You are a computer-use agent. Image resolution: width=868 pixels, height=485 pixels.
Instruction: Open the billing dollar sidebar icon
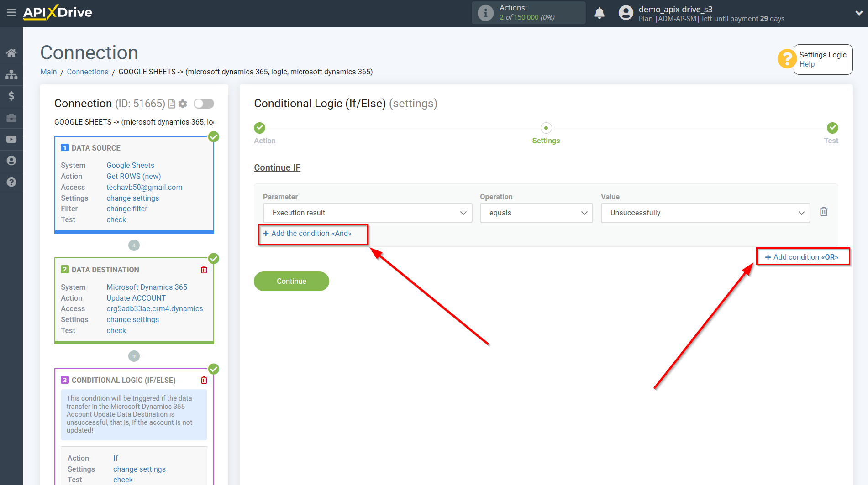11,96
